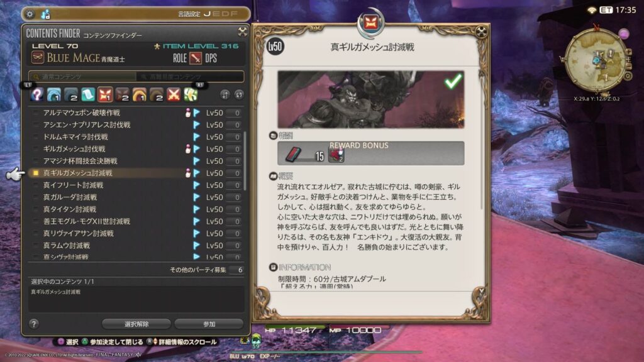Open the settings gear above Contents Finder
Image resolution: width=644 pixels, height=362 pixels.
(30, 14)
